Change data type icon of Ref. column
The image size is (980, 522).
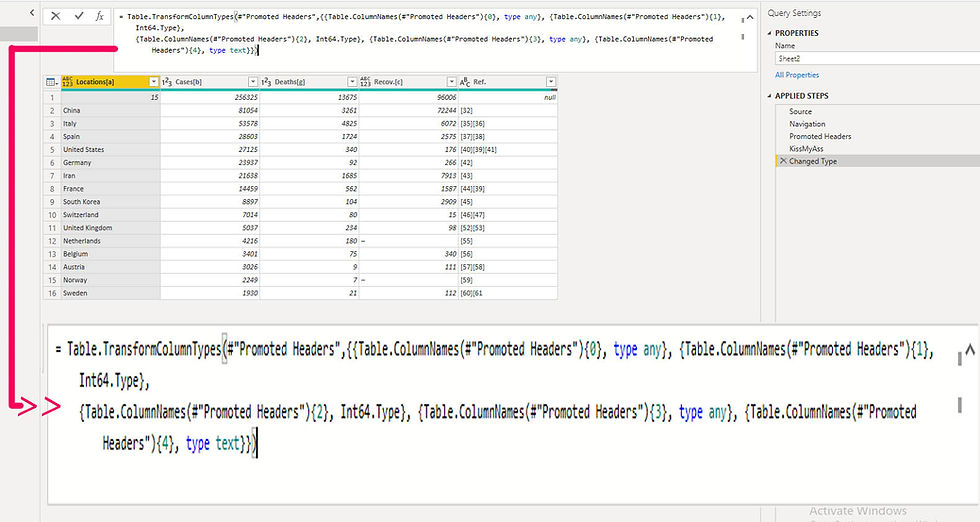point(465,82)
